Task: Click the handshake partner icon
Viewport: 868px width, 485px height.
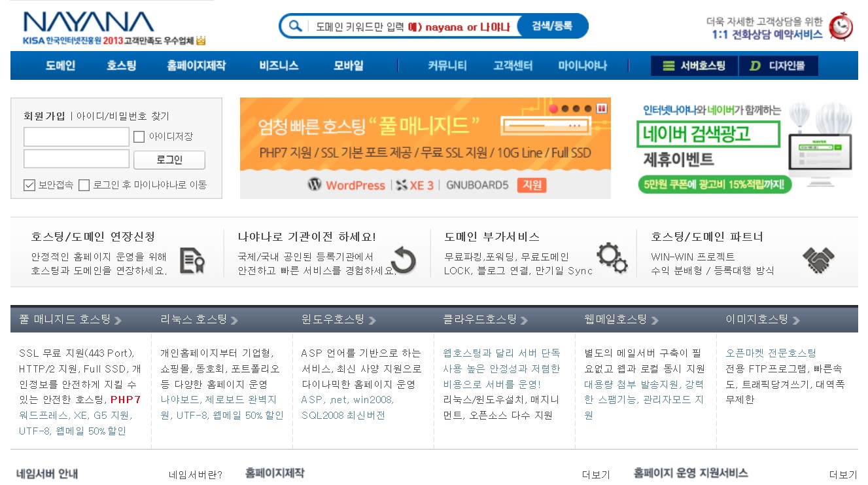Action: [818, 260]
